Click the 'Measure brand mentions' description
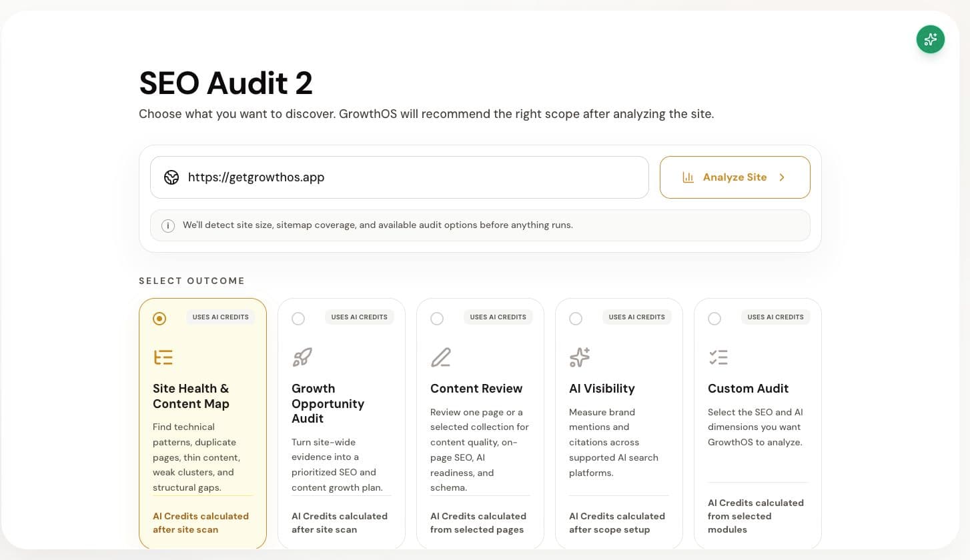970x560 pixels. (614, 443)
